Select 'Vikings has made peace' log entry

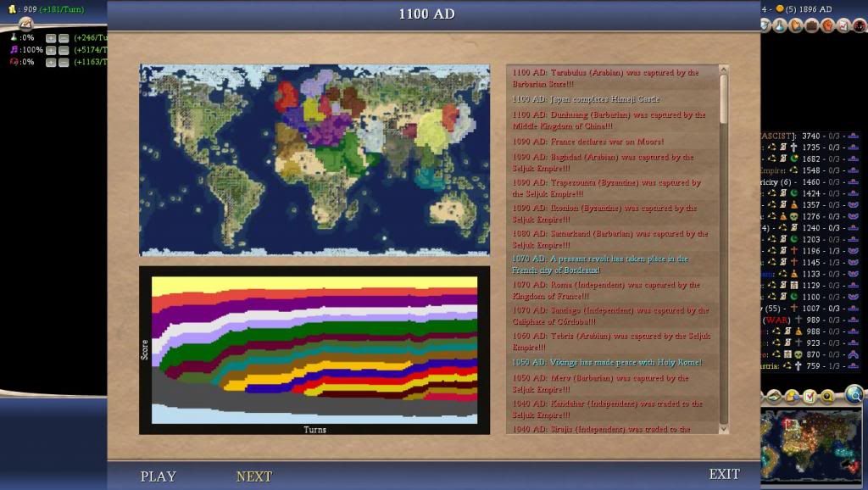pyautogui.click(x=612, y=362)
